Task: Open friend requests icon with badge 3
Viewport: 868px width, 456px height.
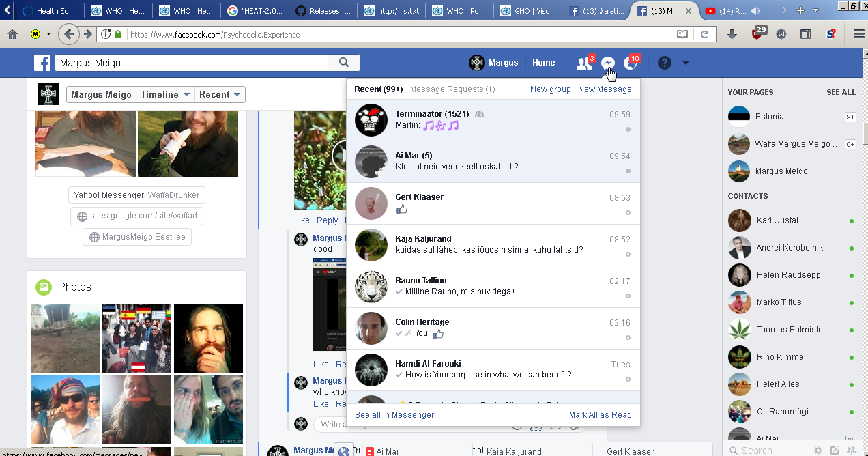Action: [584, 63]
